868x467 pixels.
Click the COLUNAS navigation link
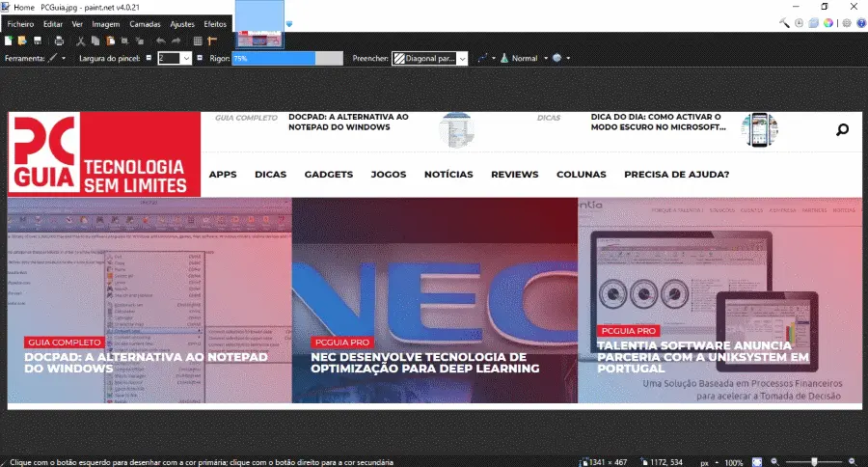pos(582,174)
